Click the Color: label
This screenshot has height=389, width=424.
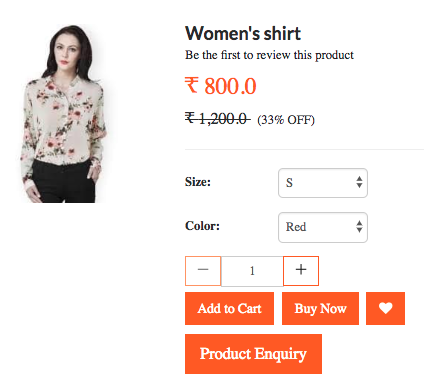[202, 226]
